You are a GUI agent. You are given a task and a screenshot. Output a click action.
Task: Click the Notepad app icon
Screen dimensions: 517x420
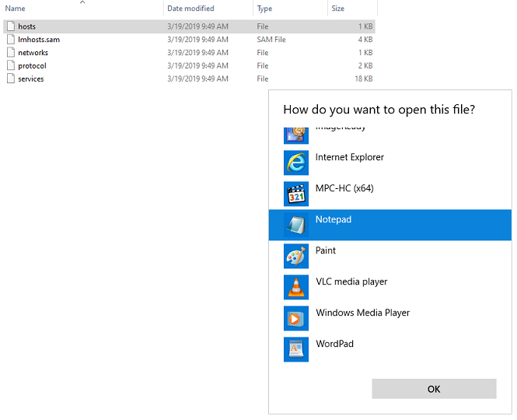(x=296, y=225)
